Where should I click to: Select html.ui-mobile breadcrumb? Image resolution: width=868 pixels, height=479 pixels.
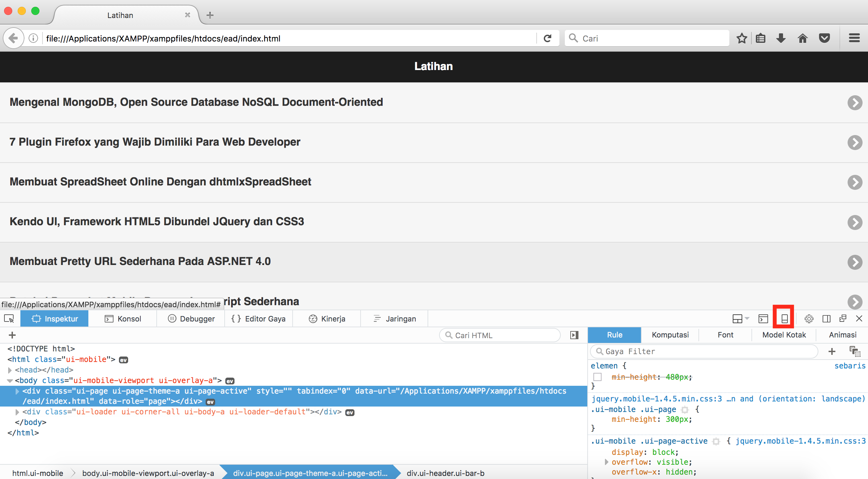click(38, 473)
